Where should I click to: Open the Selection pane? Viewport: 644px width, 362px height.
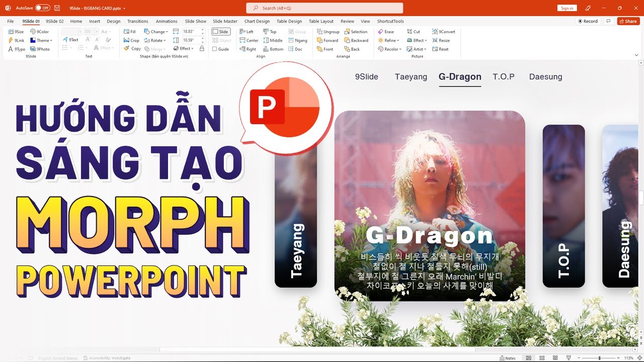pyautogui.click(x=356, y=32)
